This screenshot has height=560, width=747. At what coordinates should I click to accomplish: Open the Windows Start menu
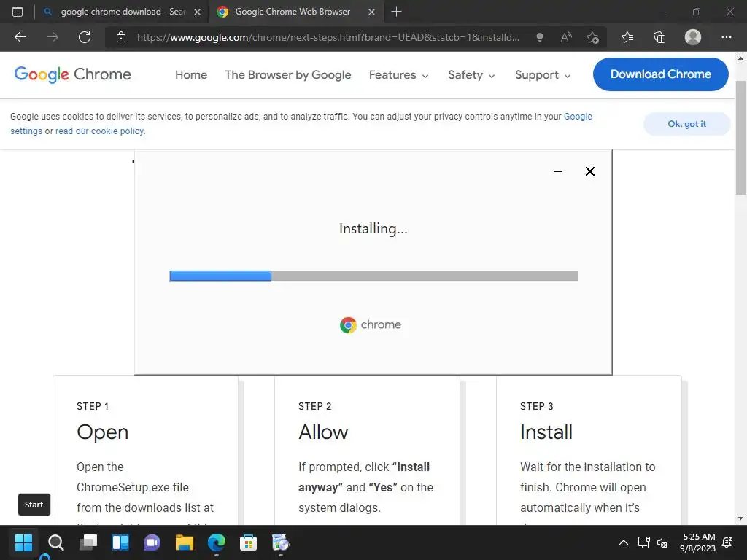(23, 542)
